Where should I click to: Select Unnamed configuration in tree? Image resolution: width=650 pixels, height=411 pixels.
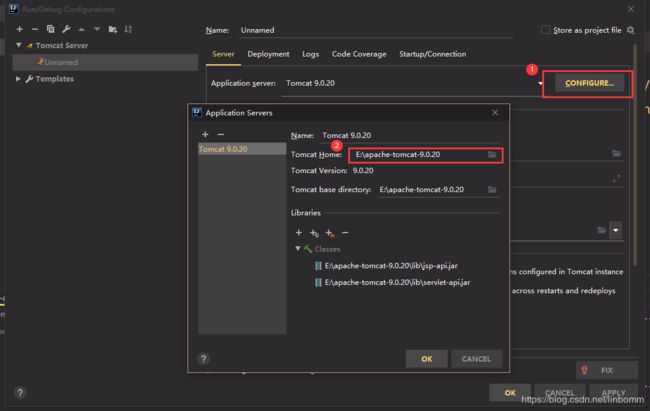point(105,62)
